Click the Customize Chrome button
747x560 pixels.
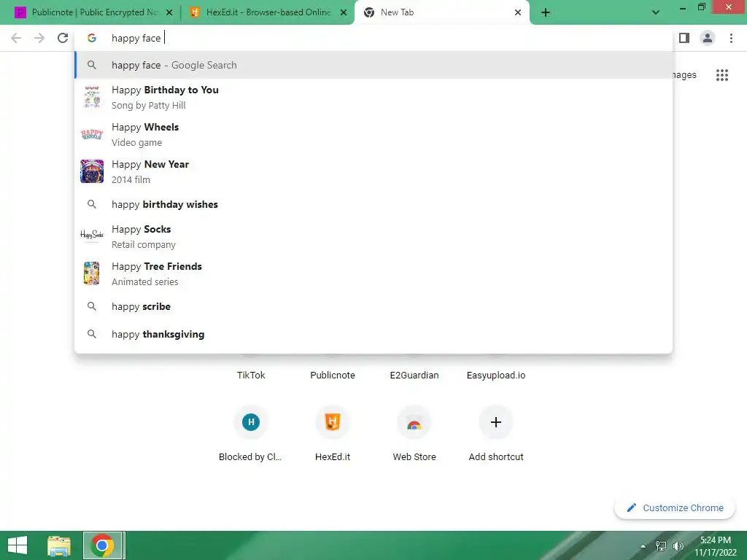pos(675,507)
